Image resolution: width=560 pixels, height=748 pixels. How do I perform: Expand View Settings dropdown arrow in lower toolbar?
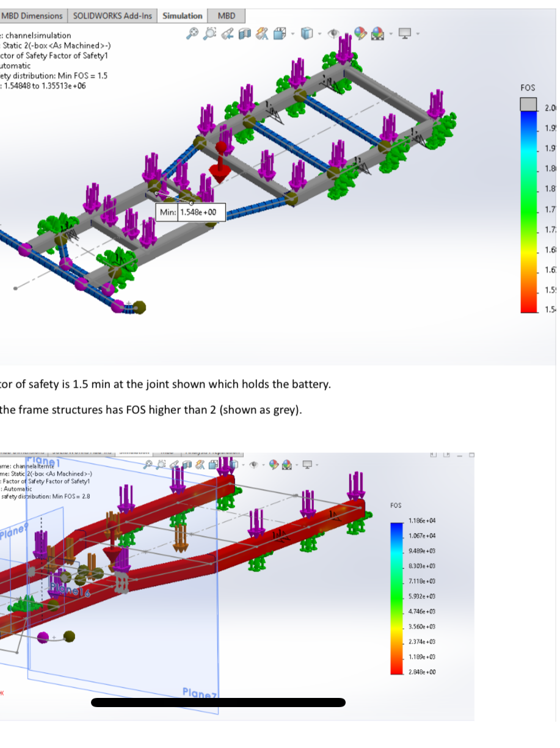tap(316, 465)
